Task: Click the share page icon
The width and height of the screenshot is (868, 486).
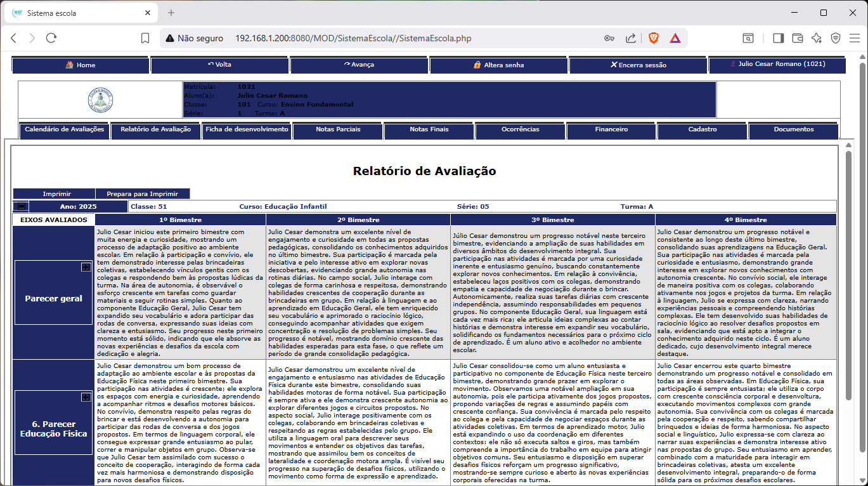Action: pyautogui.click(x=631, y=38)
